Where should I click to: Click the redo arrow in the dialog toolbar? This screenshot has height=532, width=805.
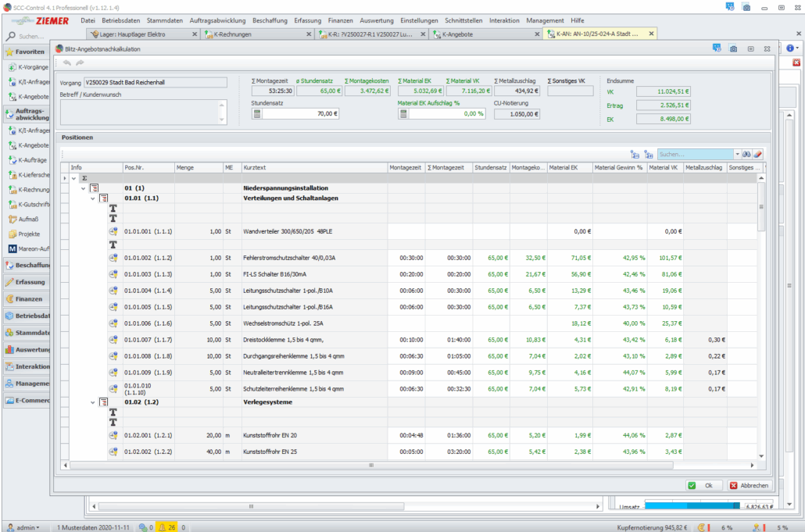79,62
